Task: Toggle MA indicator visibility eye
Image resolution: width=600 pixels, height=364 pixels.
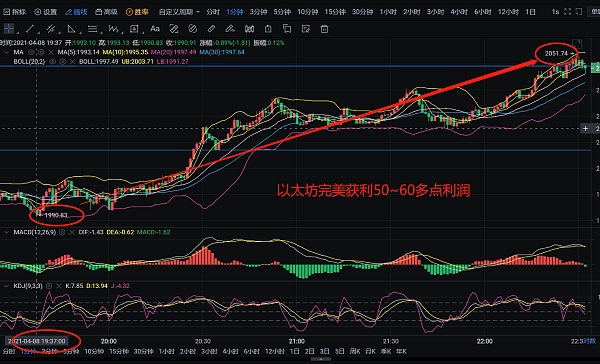Action: (31, 52)
